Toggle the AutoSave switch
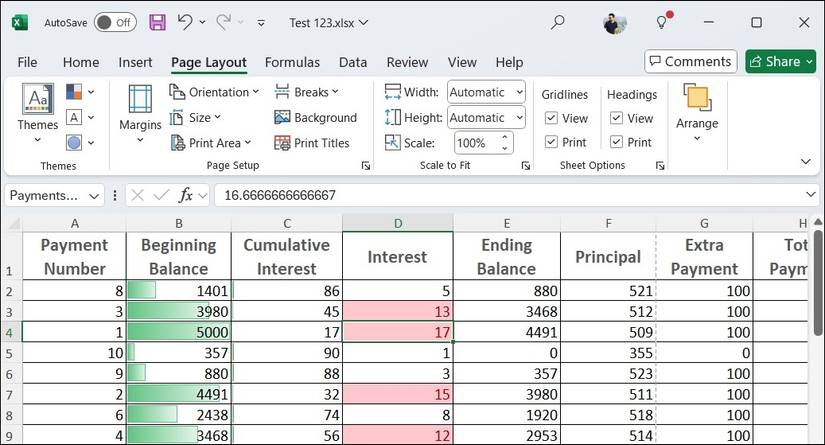The height and width of the screenshot is (445, 825). pyautogui.click(x=115, y=23)
